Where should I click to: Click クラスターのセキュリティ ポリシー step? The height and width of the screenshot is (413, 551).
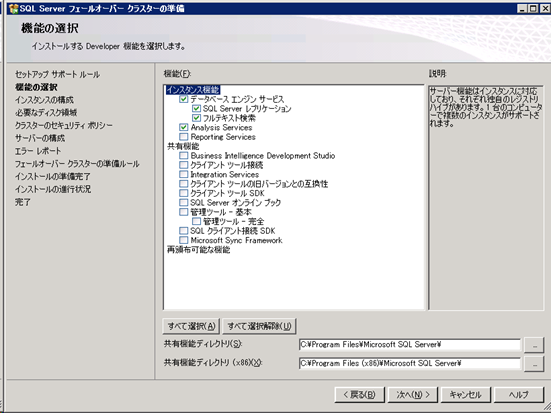click(x=64, y=125)
